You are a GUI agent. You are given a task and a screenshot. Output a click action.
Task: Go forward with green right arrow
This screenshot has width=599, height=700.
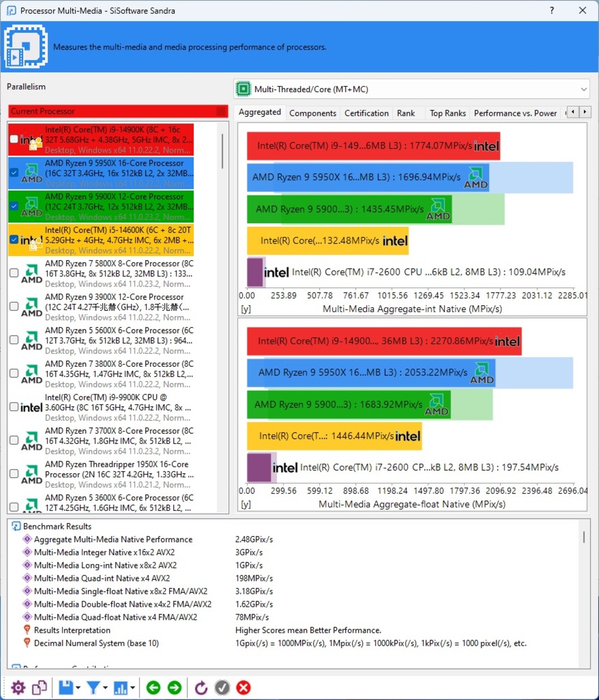(175, 687)
